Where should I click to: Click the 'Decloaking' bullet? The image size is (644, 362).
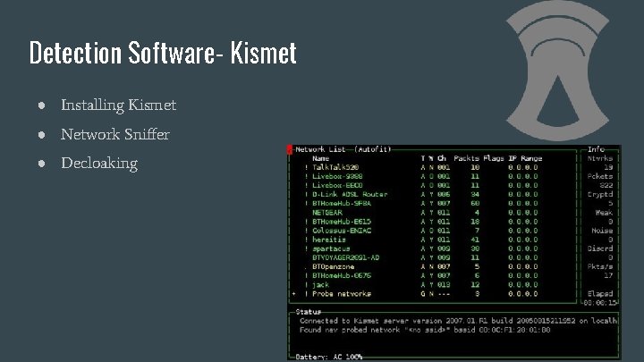point(99,164)
